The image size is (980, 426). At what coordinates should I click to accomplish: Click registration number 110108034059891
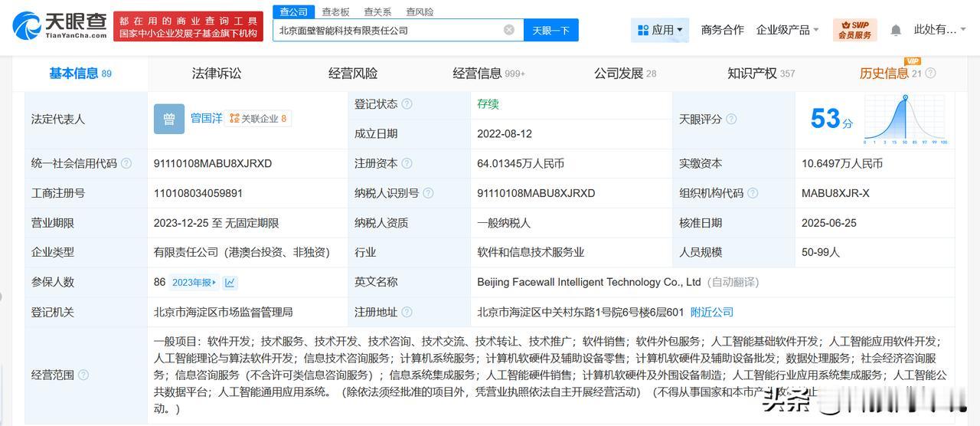coord(198,193)
